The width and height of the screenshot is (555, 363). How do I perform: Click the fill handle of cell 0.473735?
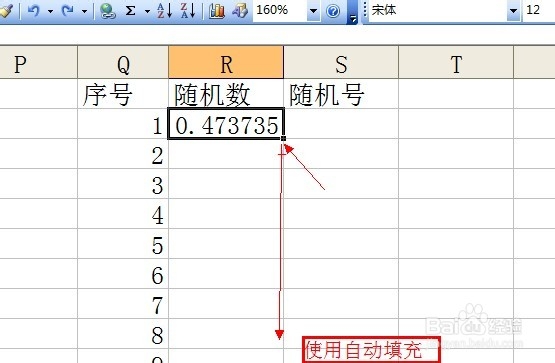[284, 138]
